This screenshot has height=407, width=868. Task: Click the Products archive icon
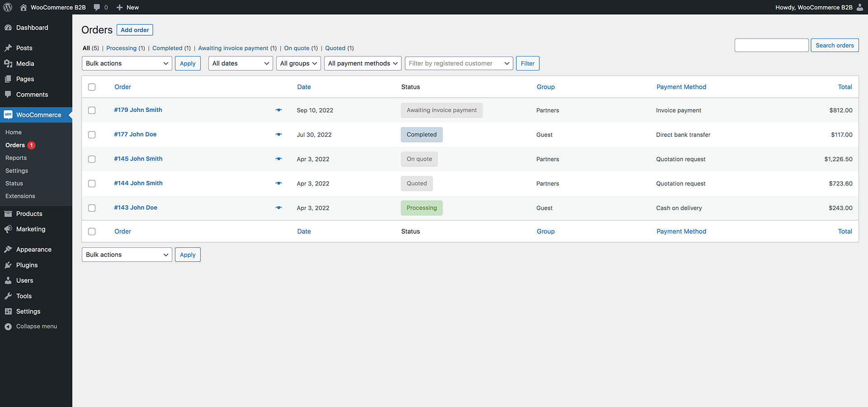8,214
